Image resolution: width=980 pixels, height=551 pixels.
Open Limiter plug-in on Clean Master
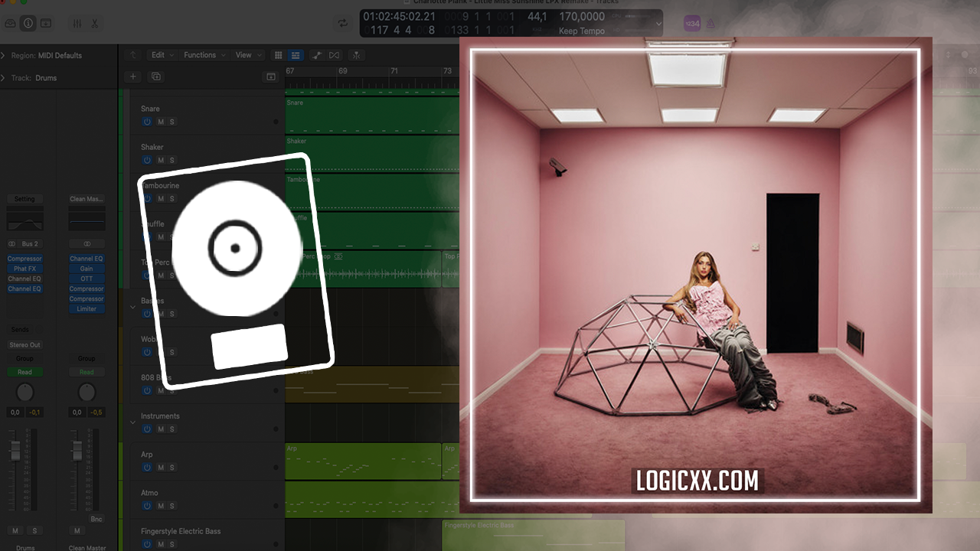87,308
